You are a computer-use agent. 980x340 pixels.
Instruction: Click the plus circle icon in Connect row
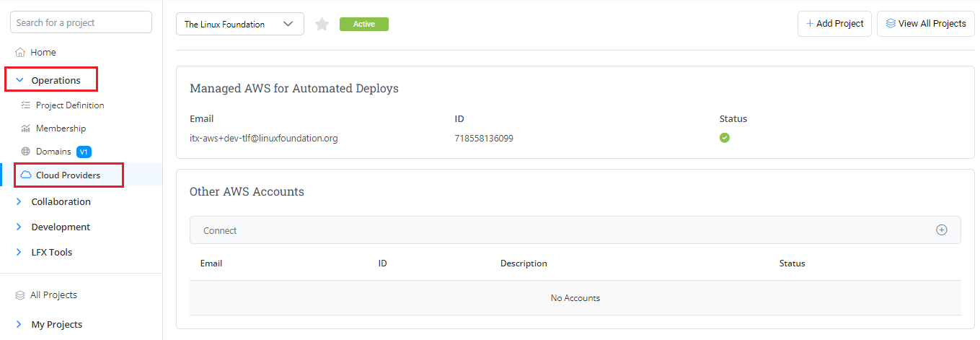941,230
